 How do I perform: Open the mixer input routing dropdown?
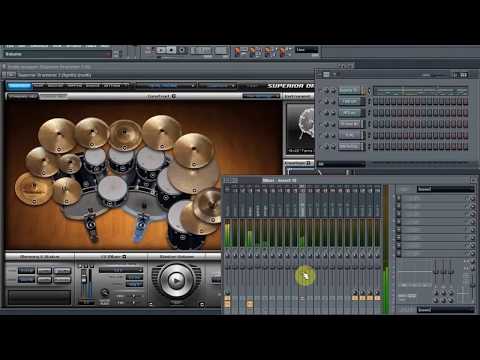click(x=446, y=189)
